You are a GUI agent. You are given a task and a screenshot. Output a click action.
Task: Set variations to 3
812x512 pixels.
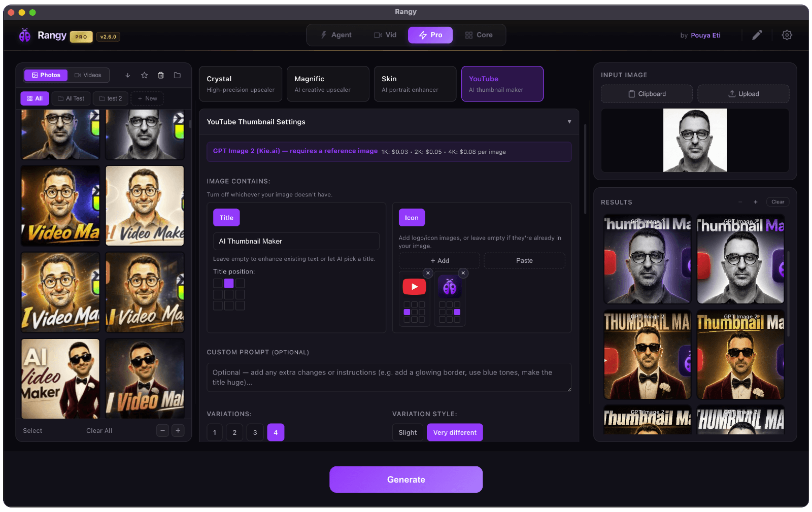pos(255,432)
